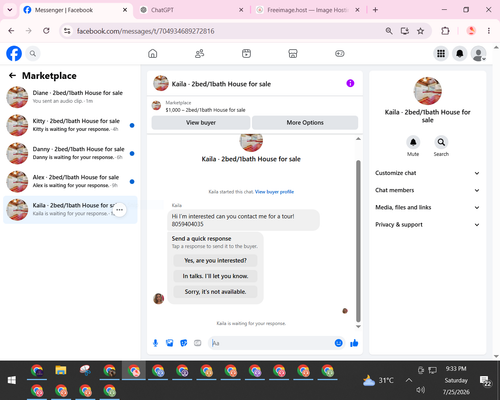
Task: Click the GIF icon in composer
Action: [198, 343]
